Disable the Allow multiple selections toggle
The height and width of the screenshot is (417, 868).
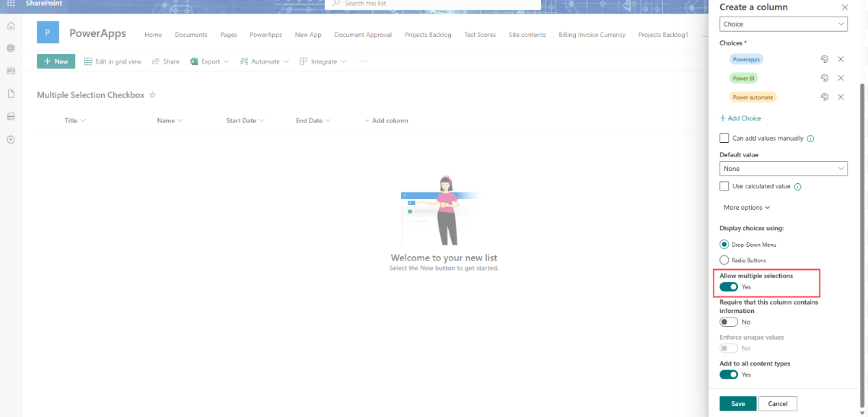[x=728, y=286]
